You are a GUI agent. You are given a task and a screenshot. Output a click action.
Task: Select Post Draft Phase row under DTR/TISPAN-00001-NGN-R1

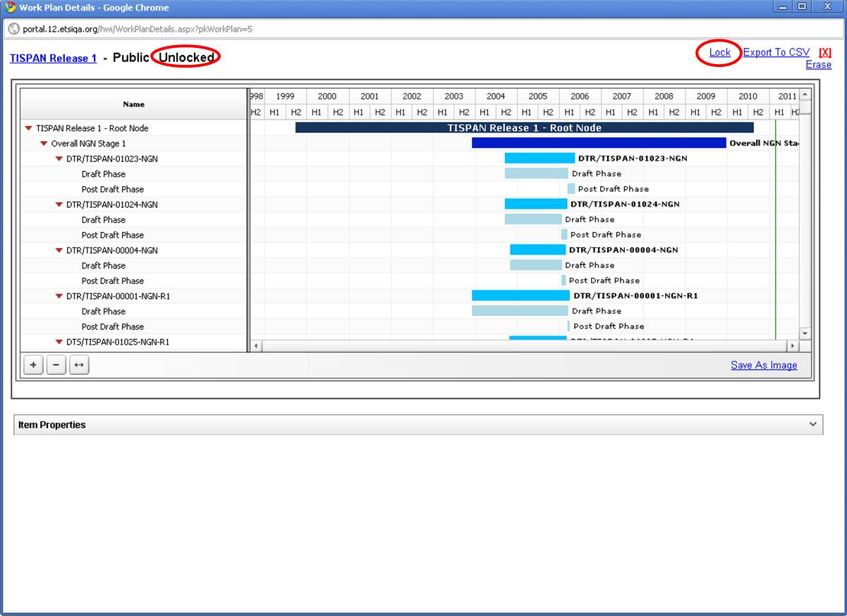point(134,327)
